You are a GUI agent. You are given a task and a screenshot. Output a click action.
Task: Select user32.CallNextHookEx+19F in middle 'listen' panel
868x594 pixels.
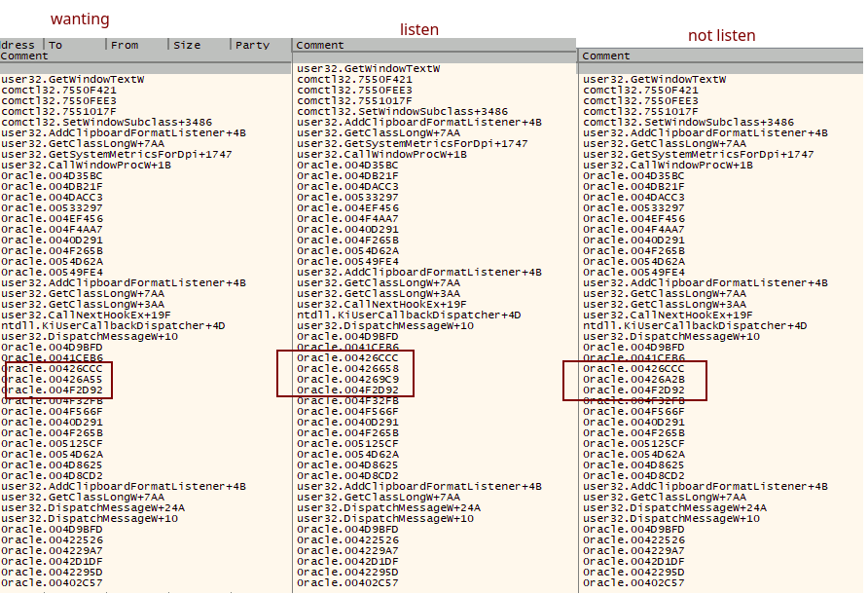pyautogui.click(x=382, y=304)
